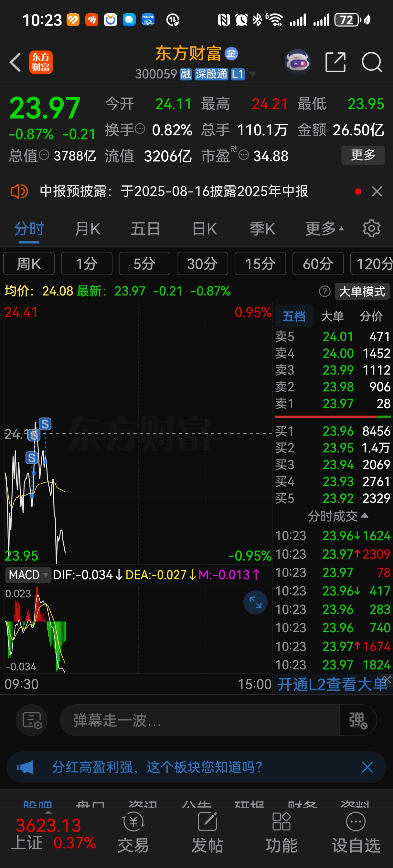Viewport: 393px width, 868px height.
Task: Tap the question mark help icon
Action: tap(324, 291)
